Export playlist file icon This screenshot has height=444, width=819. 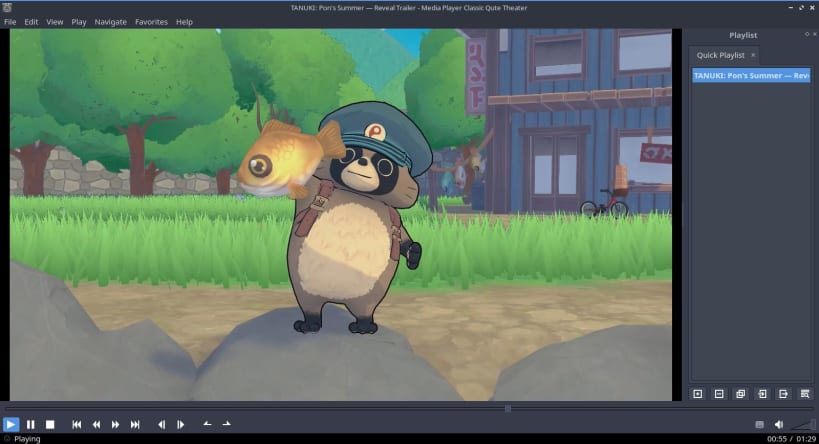coord(783,394)
